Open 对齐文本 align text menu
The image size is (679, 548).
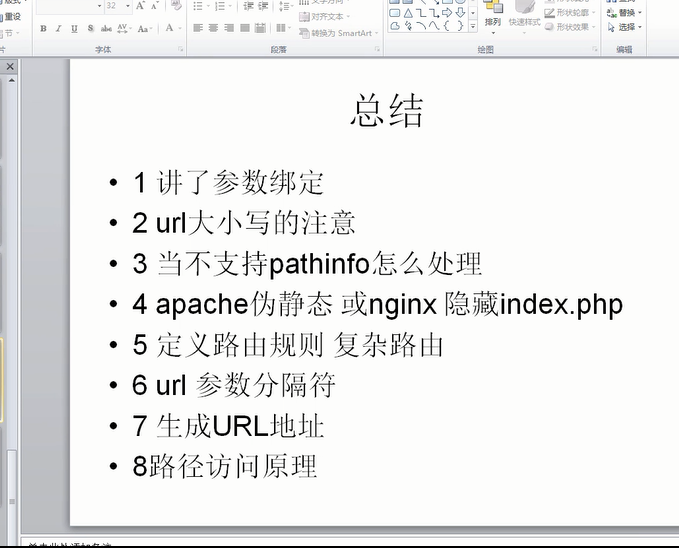click(324, 17)
